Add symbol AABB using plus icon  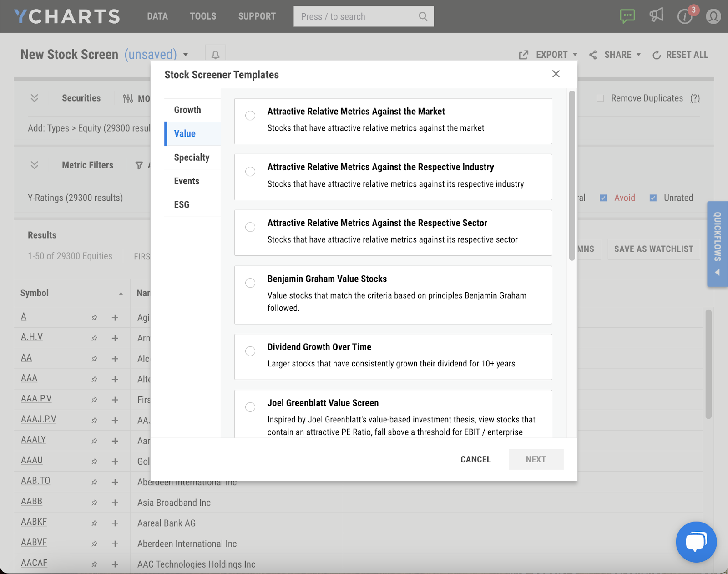point(115,503)
